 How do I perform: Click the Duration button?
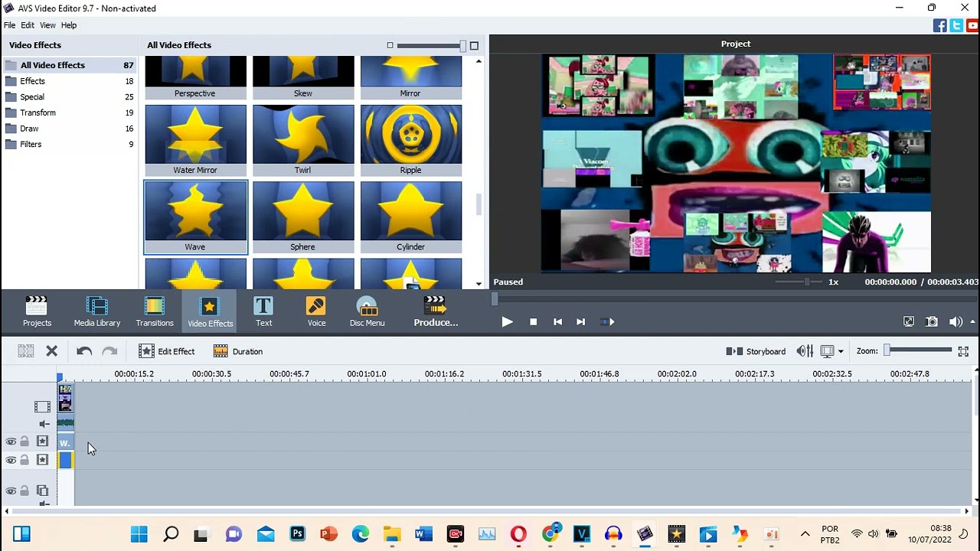coord(238,351)
